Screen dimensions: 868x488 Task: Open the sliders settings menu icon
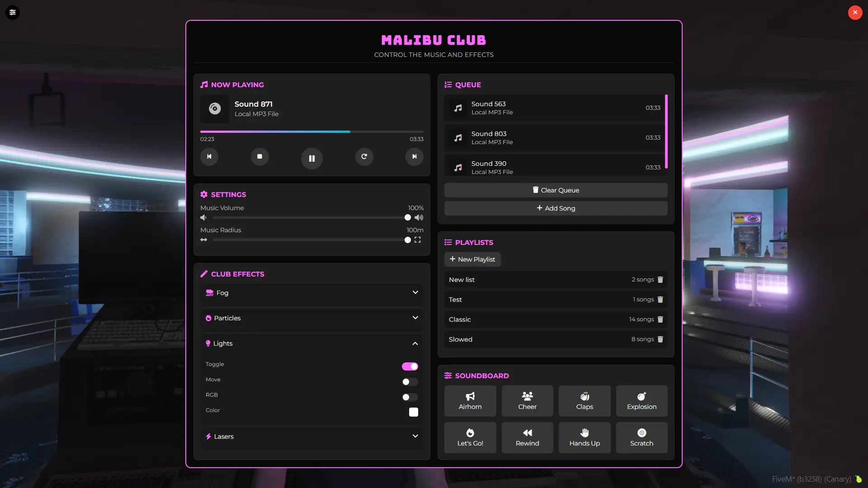tap(13, 12)
